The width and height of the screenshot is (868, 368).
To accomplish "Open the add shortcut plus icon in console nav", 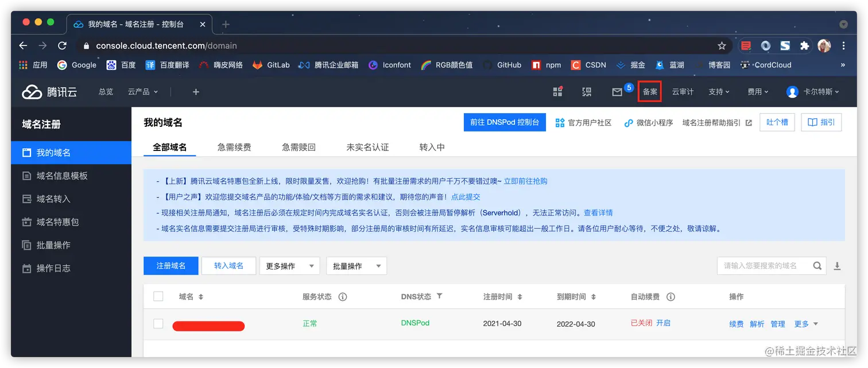I will (196, 92).
